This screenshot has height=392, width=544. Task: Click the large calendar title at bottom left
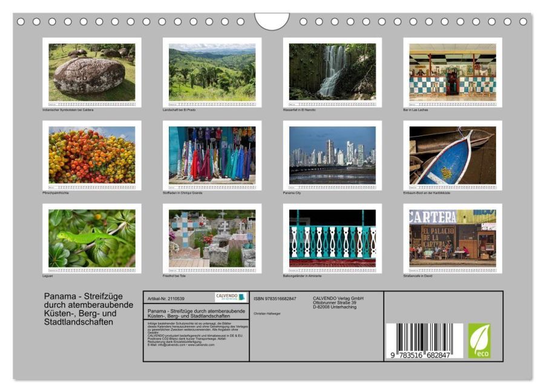pyautogui.click(x=88, y=309)
